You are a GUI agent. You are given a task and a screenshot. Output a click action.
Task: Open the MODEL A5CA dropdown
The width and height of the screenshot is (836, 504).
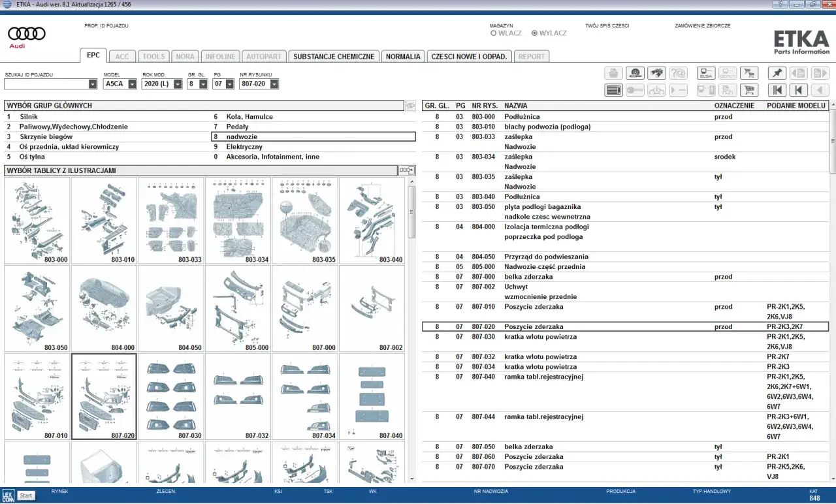pos(132,84)
